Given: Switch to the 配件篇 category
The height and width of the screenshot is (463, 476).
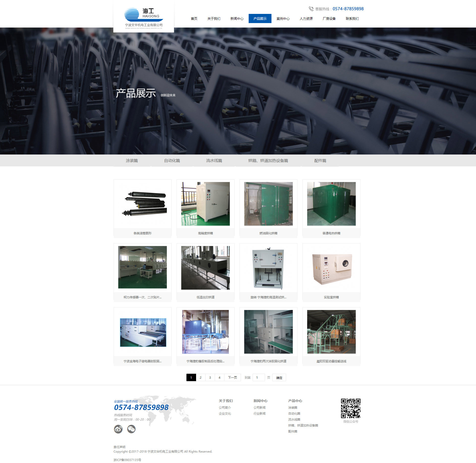Looking at the screenshot, I should click(x=320, y=161).
